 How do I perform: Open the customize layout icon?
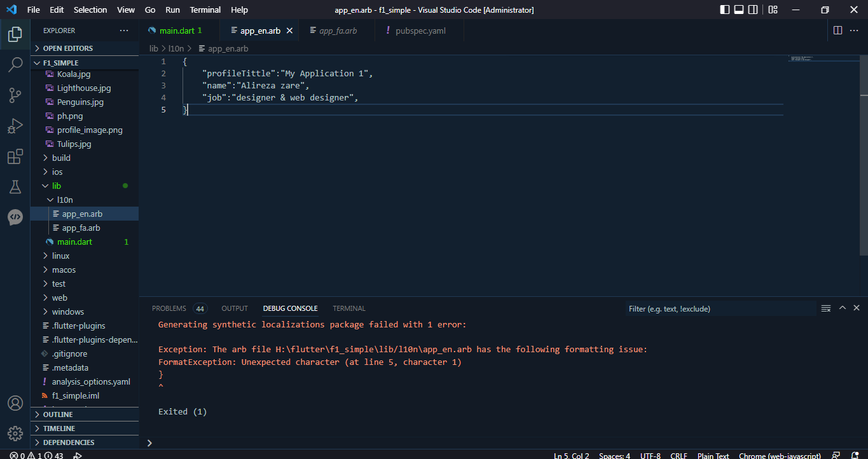pyautogui.click(x=773, y=10)
